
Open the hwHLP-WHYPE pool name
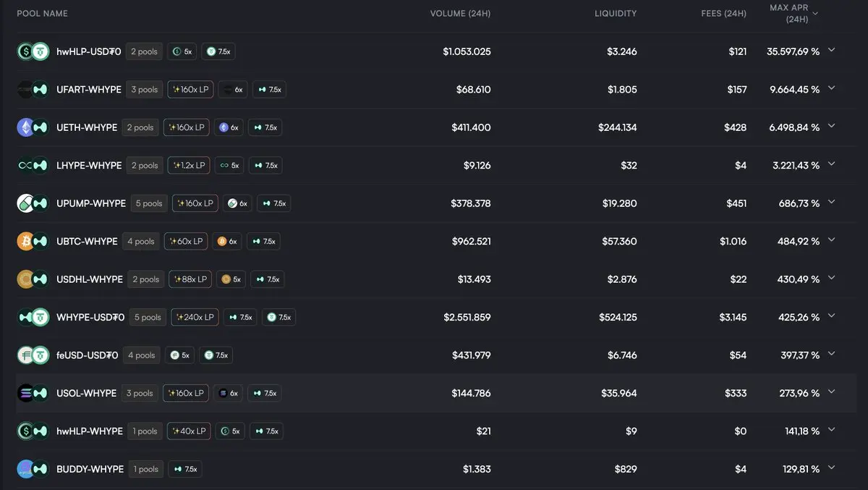point(90,431)
